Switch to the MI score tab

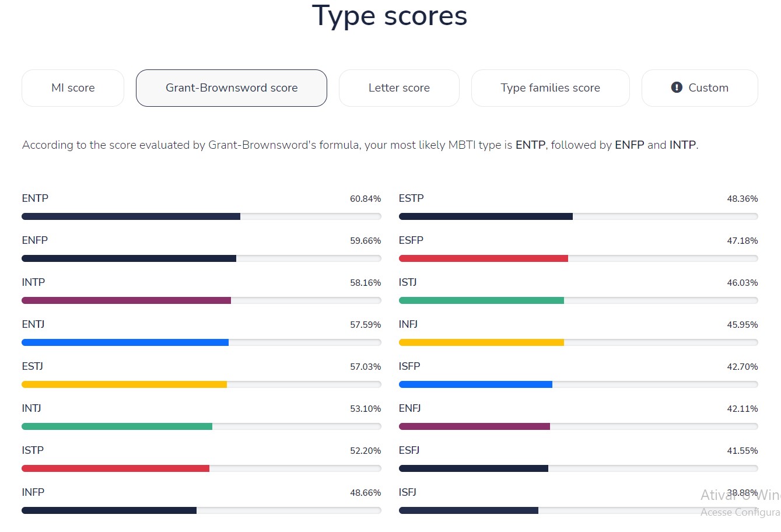(72, 87)
